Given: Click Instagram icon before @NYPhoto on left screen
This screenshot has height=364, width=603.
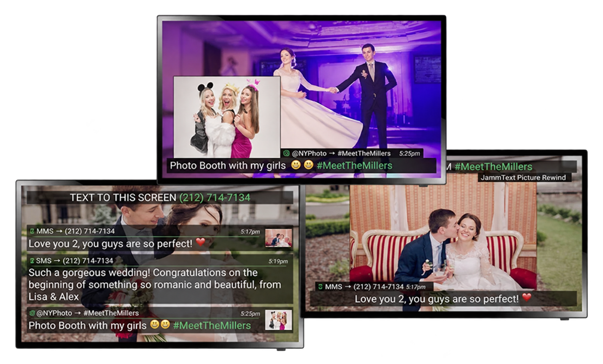Looking at the screenshot, I should pos(32,313).
